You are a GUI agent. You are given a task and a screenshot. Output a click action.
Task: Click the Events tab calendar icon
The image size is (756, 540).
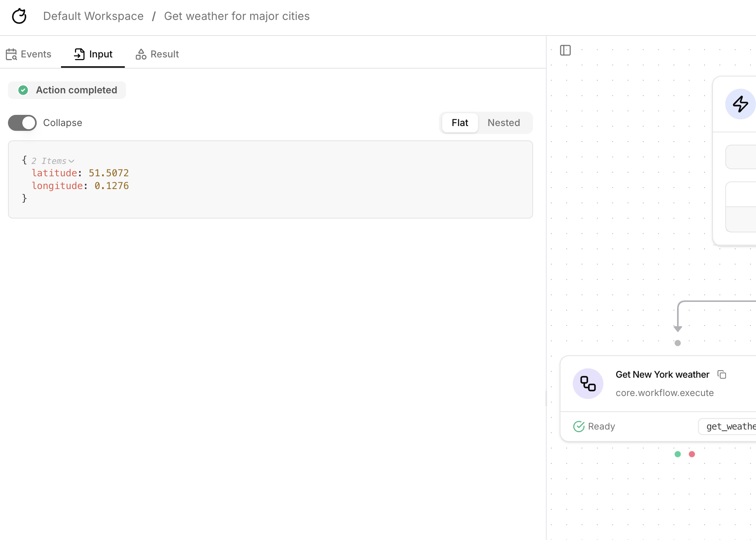coord(12,54)
